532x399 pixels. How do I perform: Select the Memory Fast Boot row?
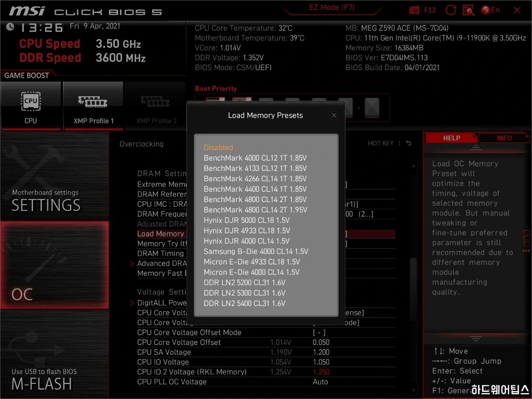pyautogui.click(x=266, y=273)
